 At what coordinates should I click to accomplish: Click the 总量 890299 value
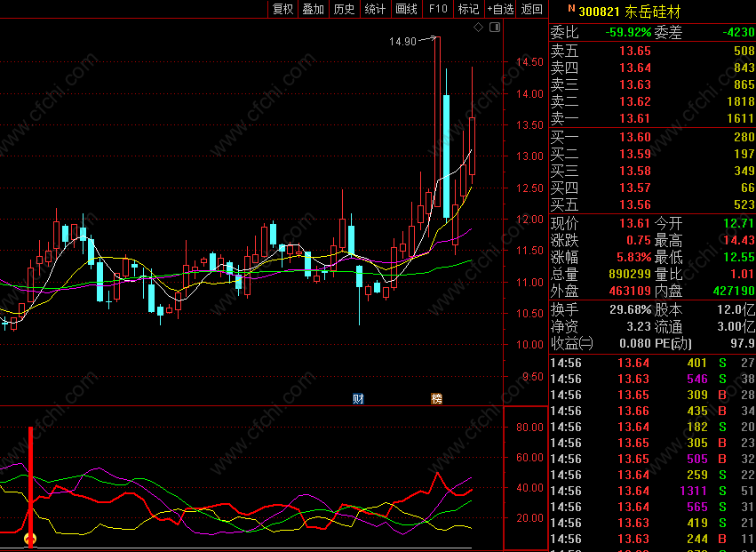tap(630, 274)
